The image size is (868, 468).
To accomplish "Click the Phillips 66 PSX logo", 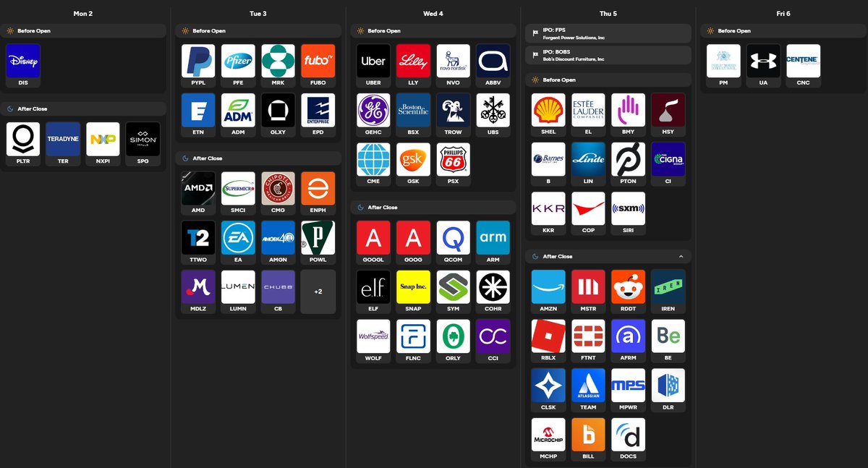I will click(454, 159).
